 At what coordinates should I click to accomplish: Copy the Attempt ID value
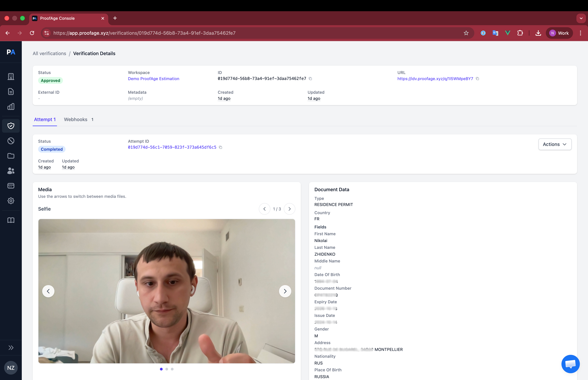[x=221, y=147]
